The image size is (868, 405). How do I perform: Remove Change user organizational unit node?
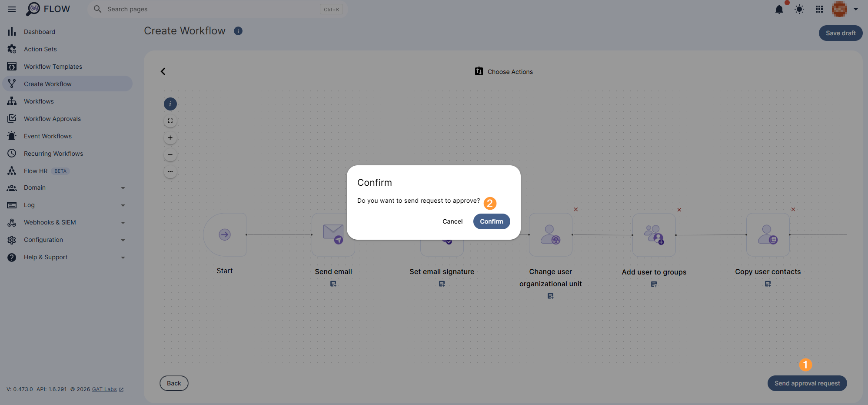576,210
